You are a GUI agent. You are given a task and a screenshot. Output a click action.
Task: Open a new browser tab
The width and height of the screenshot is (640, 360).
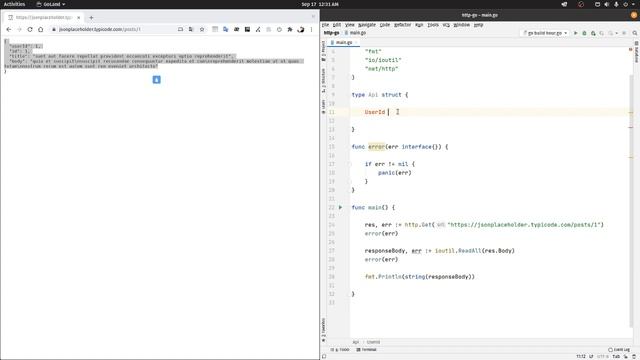tap(91, 18)
